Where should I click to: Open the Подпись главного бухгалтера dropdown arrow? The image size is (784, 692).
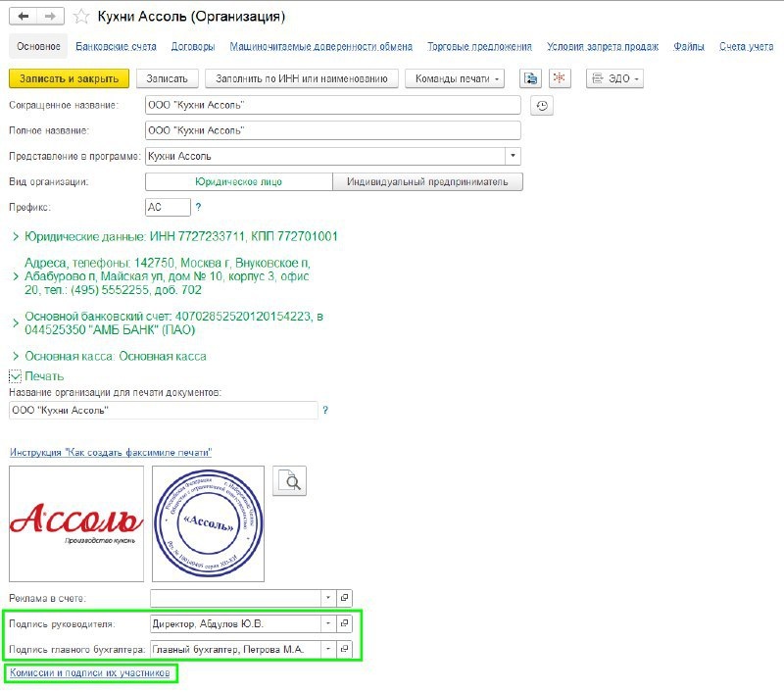pyautogui.click(x=328, y=649)
